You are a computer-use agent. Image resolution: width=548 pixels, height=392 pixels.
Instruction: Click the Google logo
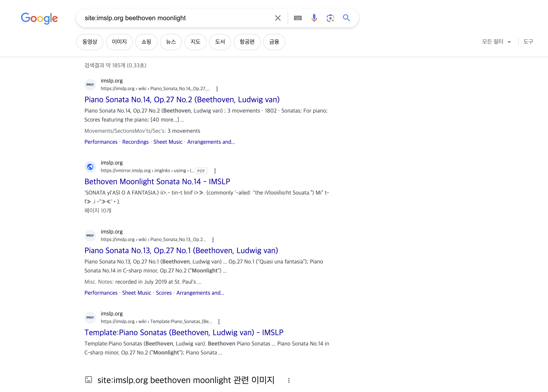coord(39,18)
